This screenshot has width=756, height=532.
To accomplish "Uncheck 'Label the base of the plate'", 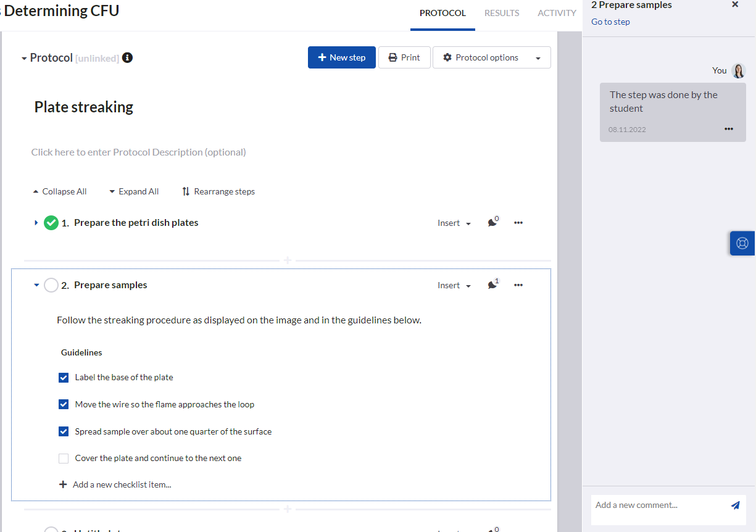I will click(63, 377).
